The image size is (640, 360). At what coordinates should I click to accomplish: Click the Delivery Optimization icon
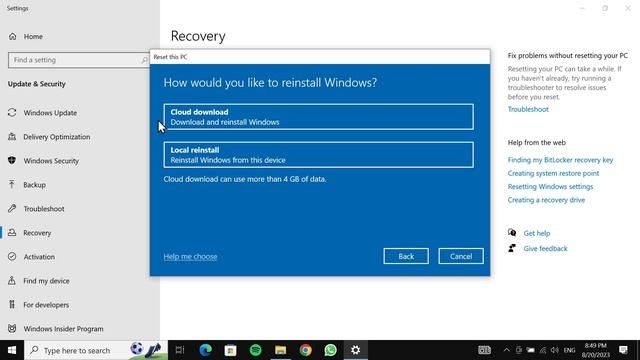tap(12, 136)
